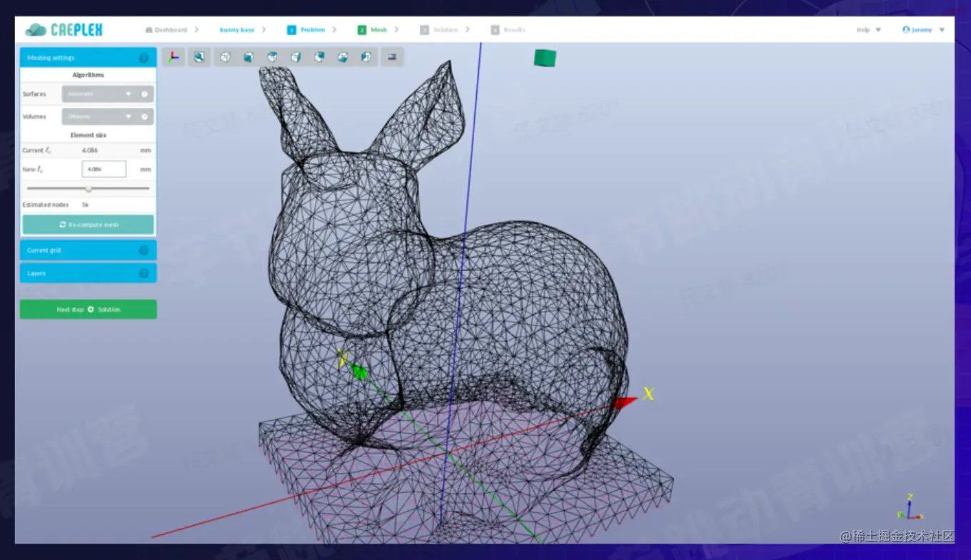Open the Help dropdown menu
971x560 pixels.
pos(868,30)
